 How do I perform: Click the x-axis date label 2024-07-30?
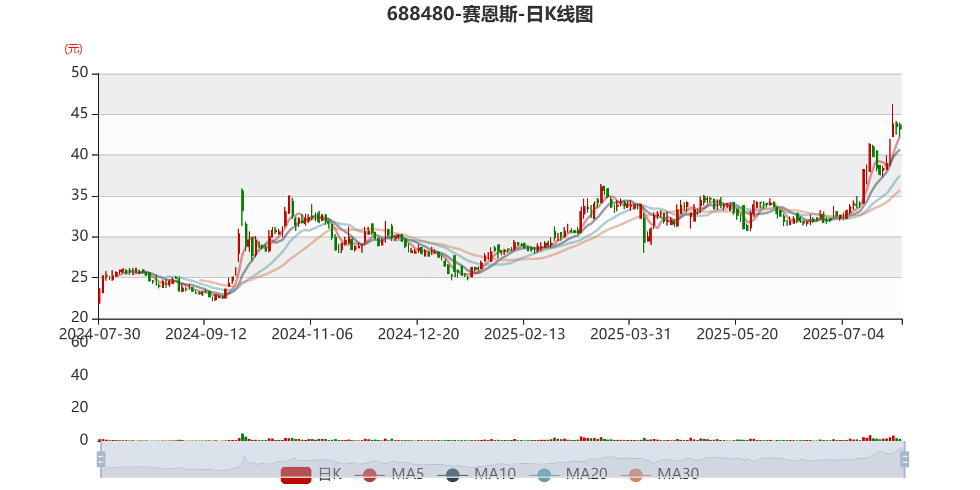[99, 334]
